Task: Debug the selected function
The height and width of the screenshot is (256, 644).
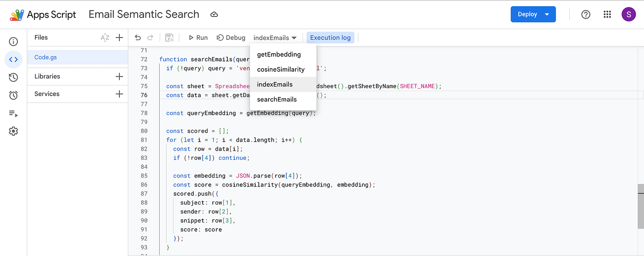Action: click(231, 38)
